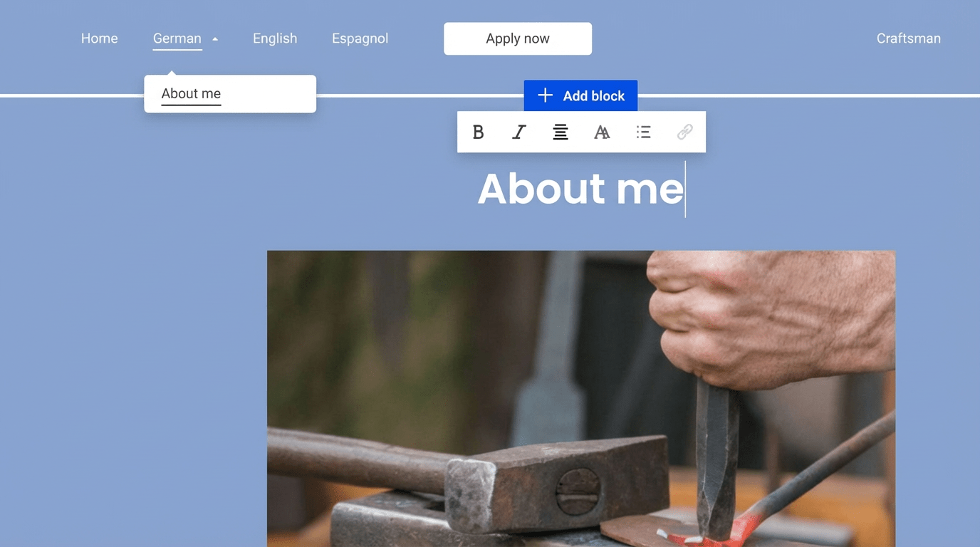This screenshot has width=980, height=547.
Task: Switch to the English menu item
Action: [275, 38]
